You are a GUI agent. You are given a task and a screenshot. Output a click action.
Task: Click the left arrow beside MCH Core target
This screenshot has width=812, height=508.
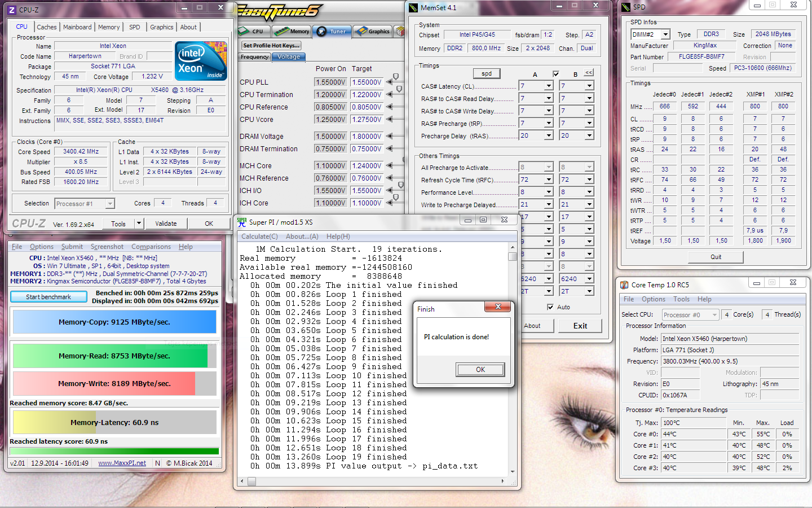point(389,166)
